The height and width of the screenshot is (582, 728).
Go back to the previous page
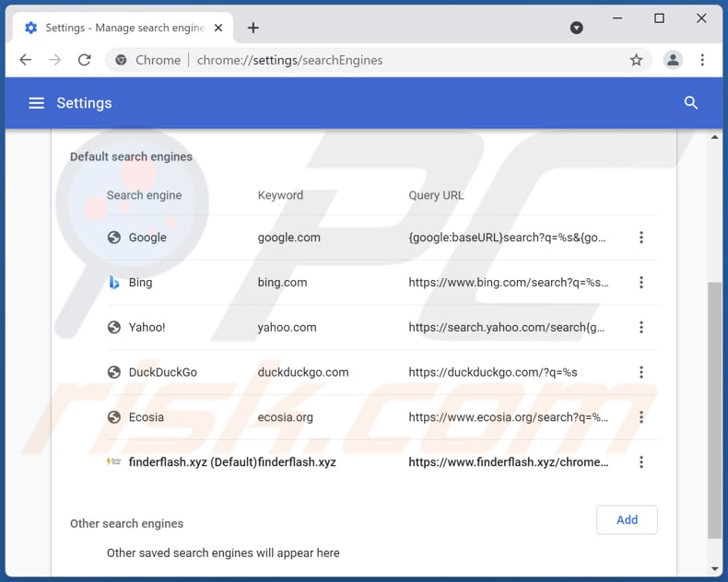[26, 60]
